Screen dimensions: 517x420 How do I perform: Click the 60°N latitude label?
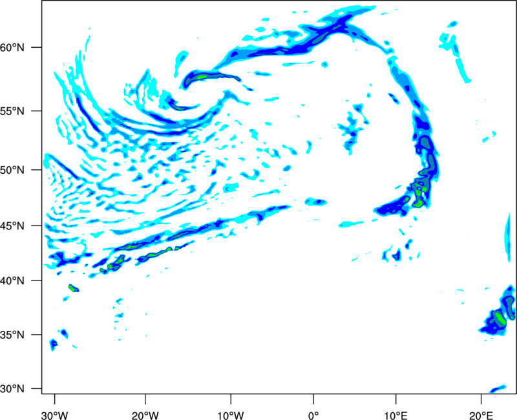pos(12,47)
